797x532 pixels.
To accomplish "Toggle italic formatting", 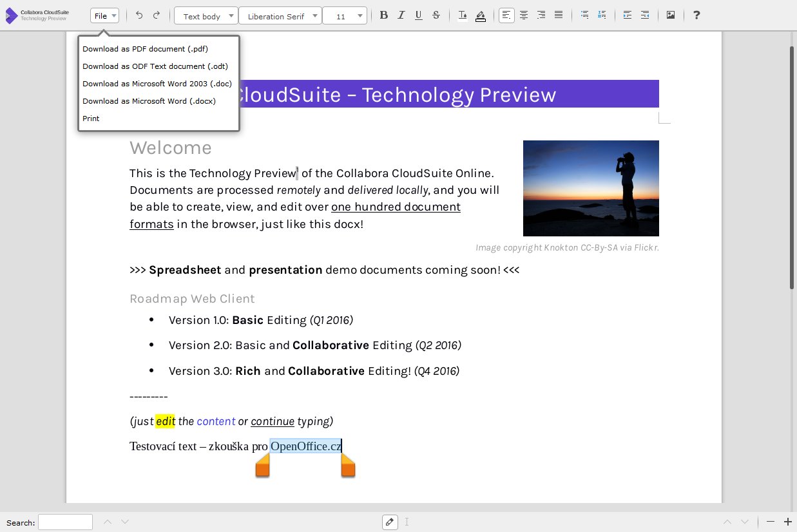I will pyautogui.click(x=401, y=15).
